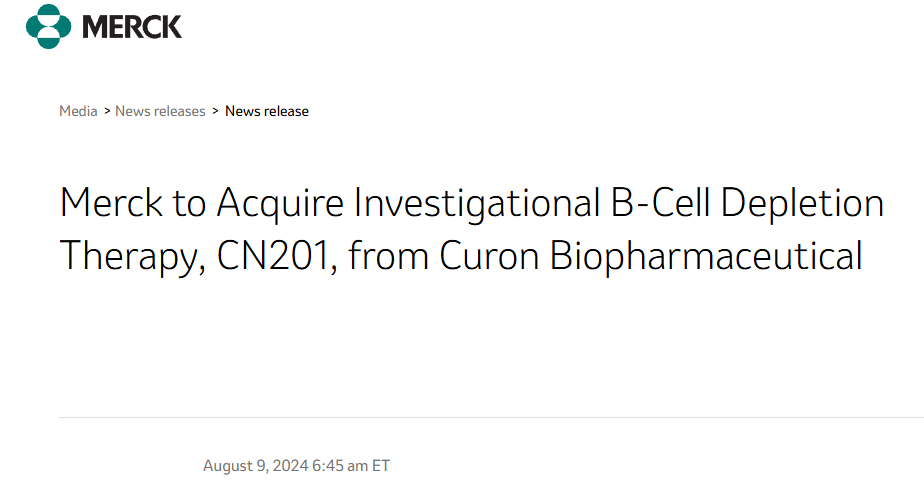Click the teal Merck logo emblem
This screenshot has width=924, height=489.
pos(48,27)
